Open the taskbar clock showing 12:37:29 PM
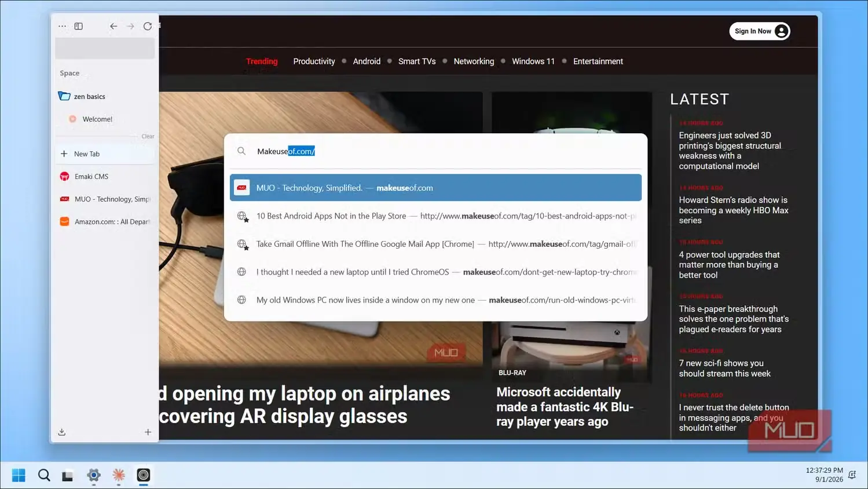 pyautogui.click(x=824, y=475)
